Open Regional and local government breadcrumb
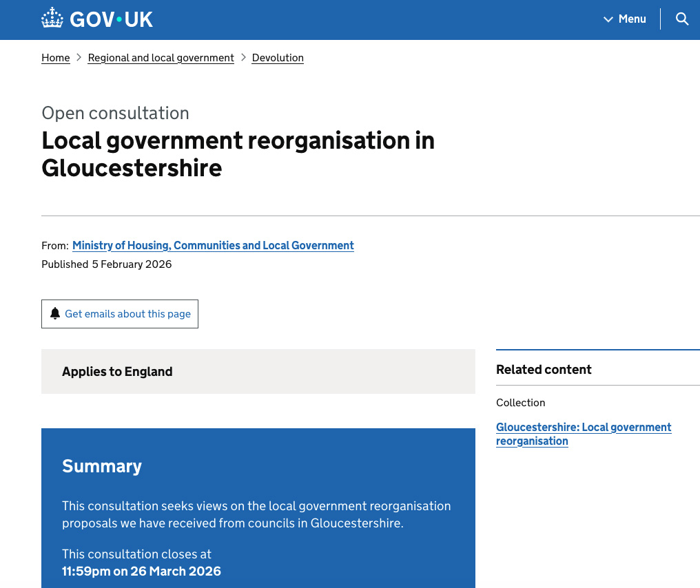700x588 pixels. (161, 58)
